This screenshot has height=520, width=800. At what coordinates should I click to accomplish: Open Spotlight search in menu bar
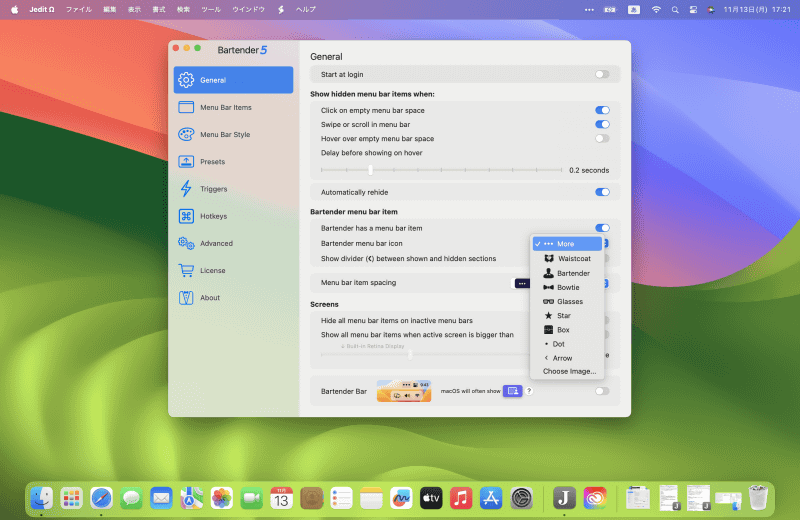(x=675, y=9)
